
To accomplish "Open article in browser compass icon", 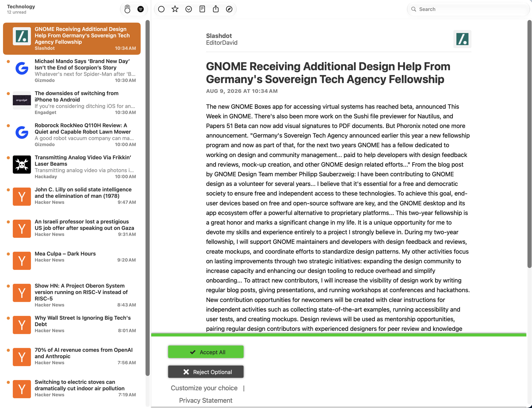I will click(229, 9).
